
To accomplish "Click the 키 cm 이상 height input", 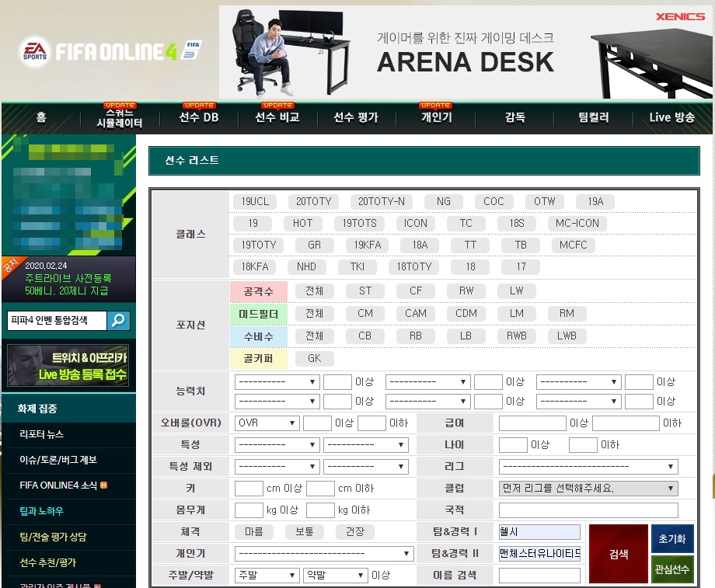I will click(x=249, y=489).
